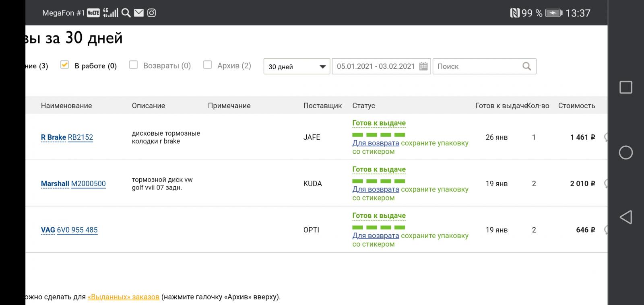Select the price 646 ₽
644x305 pixels.
586,230
